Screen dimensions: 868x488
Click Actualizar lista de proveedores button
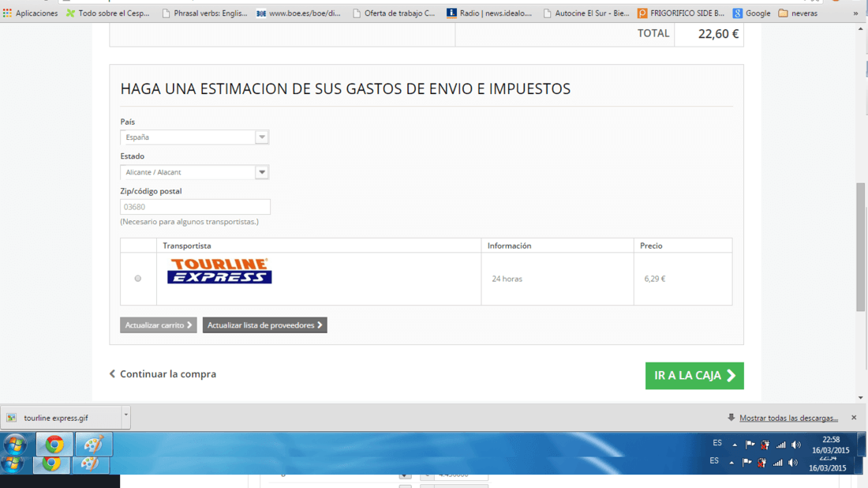pos(264,325)
